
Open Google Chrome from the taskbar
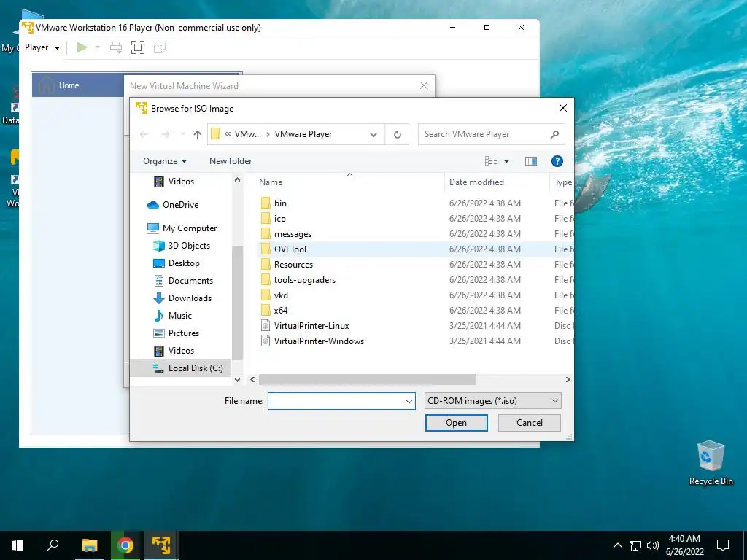[125, 545]
